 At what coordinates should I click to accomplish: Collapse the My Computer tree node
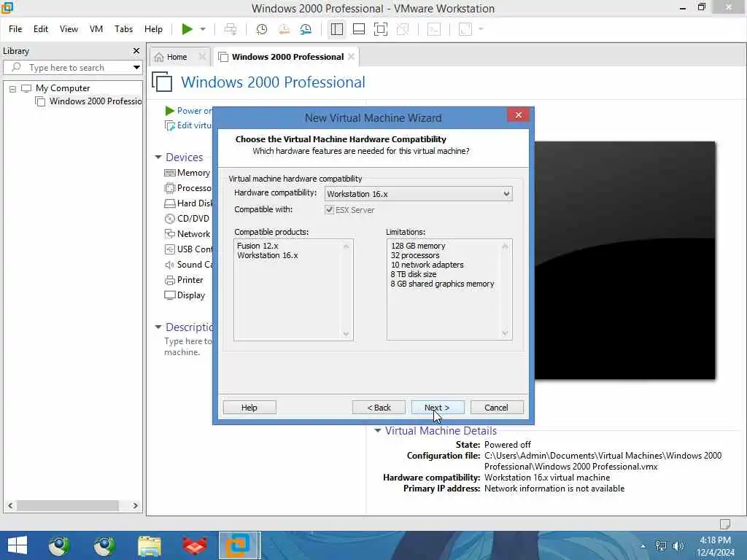13,88
